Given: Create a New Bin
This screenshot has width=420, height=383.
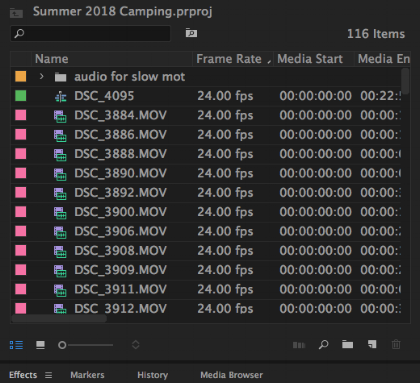Looking at the screenshot, I should [x=347, y=344].
